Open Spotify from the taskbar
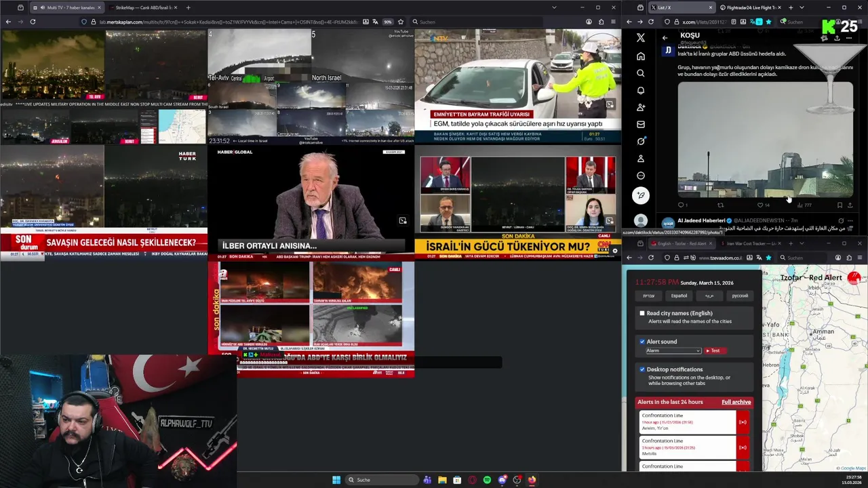868x488 pixels. tap(487, 480)
